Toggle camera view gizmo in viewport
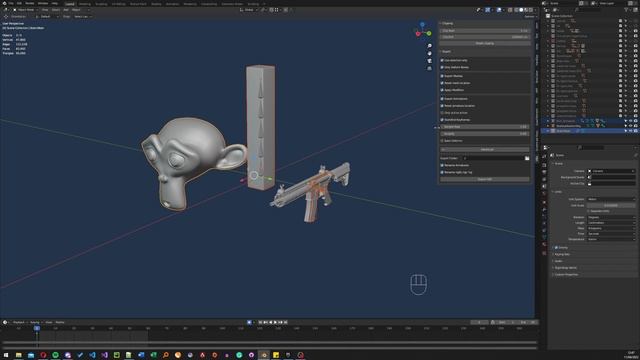This screenshot has height=360, width=640. [x=429, y=61]
